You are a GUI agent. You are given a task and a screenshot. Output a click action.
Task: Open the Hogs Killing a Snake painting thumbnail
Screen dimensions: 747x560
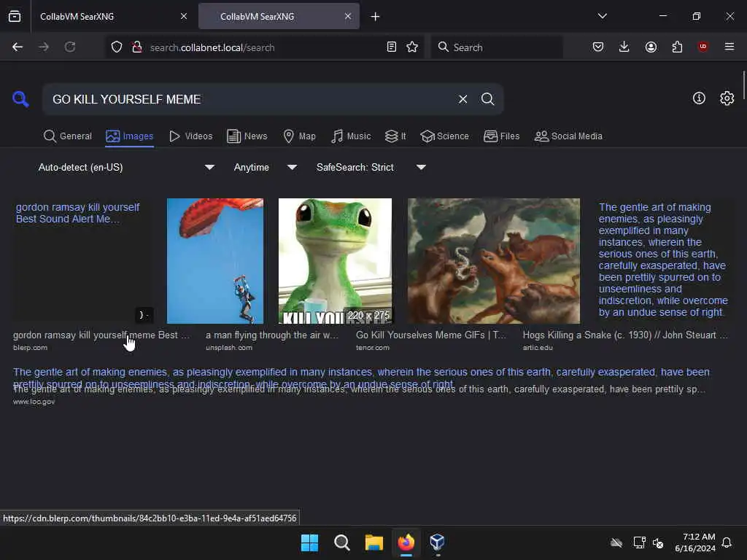click(x=494, y=261)
